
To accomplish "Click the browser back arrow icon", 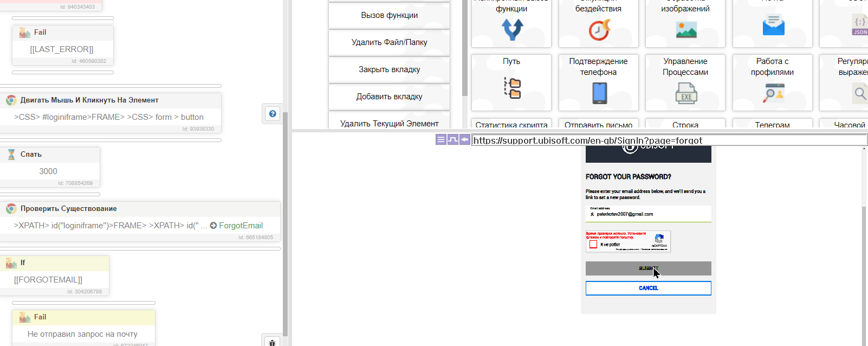I will click(x=465, y=140).
